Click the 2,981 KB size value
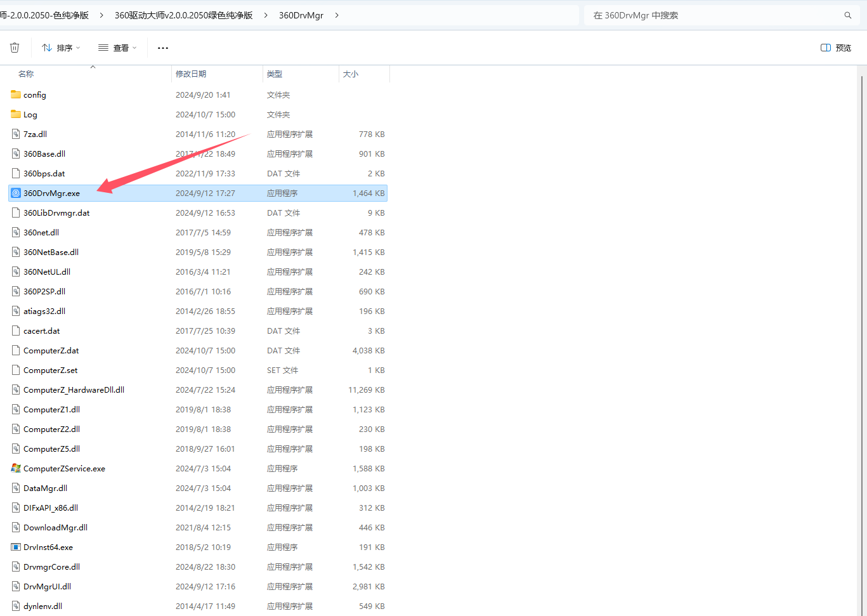This screenshot has width=867, height=616. [x=368, y=586]
